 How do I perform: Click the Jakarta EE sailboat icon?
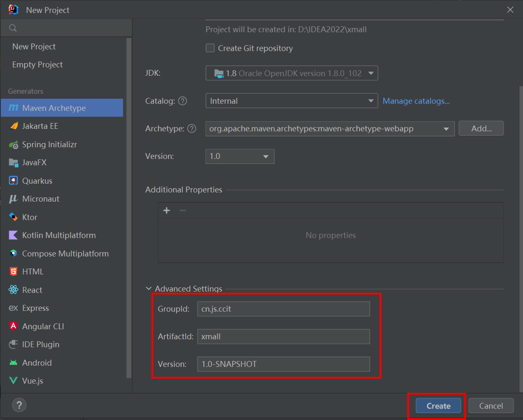click(14, 126)
